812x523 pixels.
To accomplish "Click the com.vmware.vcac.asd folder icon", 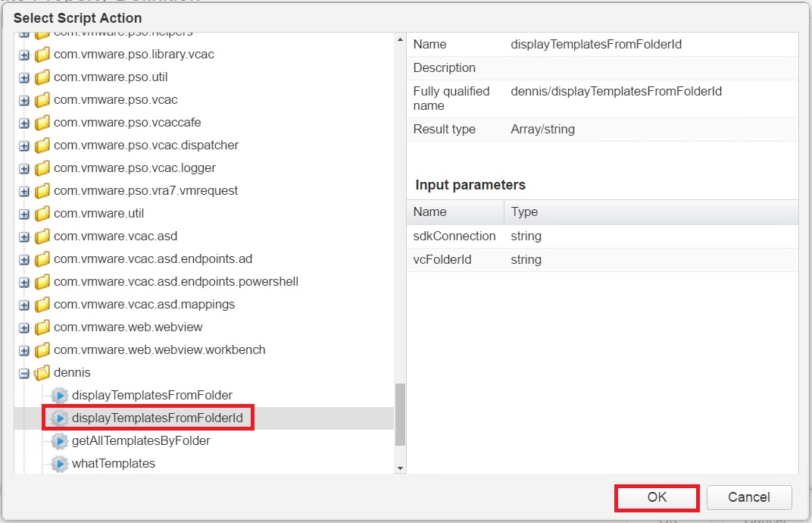I will (x=42, y=236).
